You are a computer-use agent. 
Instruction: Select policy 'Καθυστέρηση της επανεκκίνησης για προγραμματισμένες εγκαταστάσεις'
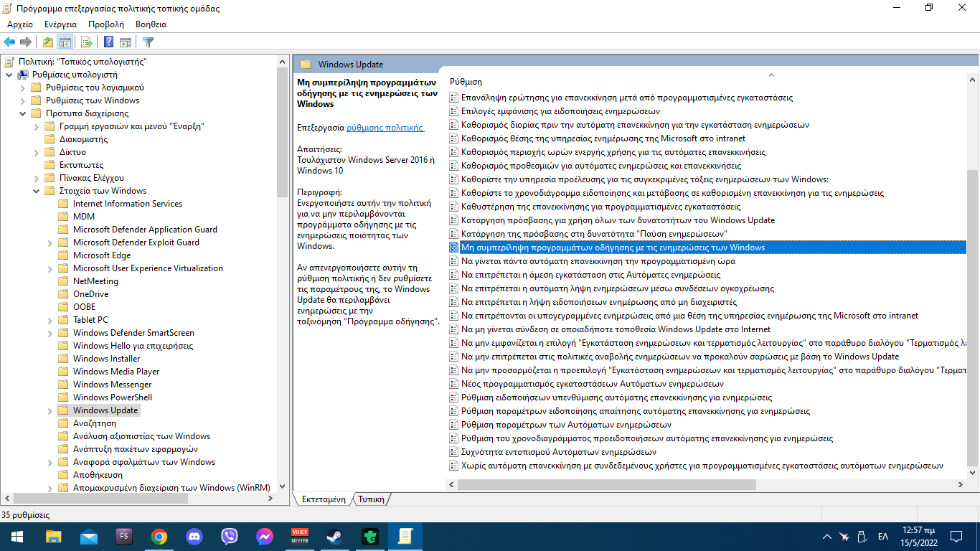pos(600,207)
